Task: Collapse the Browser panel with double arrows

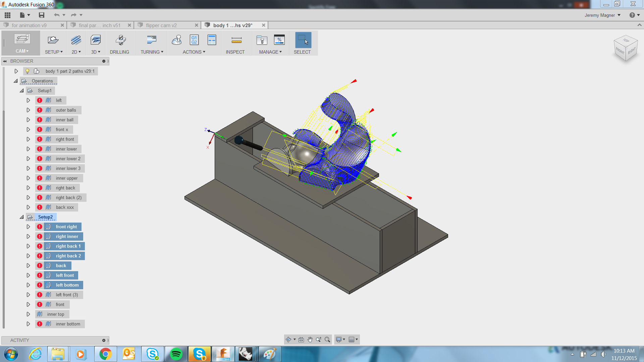Action: (5, 61)
